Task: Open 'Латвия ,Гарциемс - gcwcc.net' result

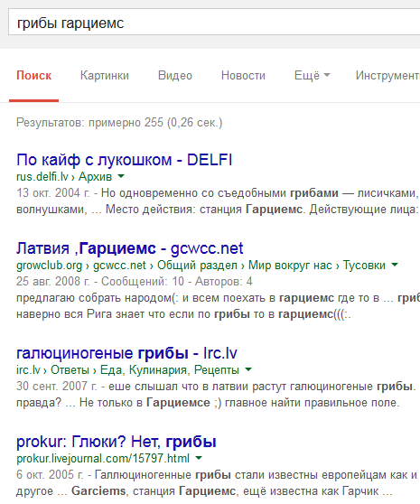Action: tap(129, 248)
